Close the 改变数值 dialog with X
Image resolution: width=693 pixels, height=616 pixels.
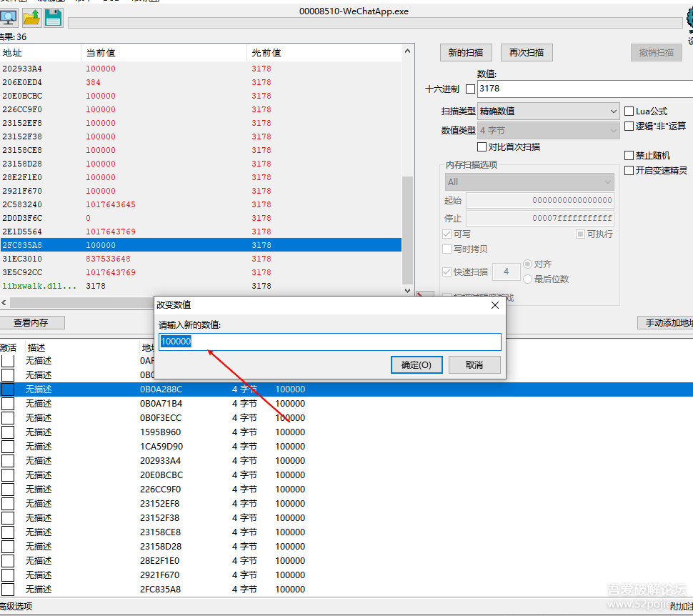point(494,305)
